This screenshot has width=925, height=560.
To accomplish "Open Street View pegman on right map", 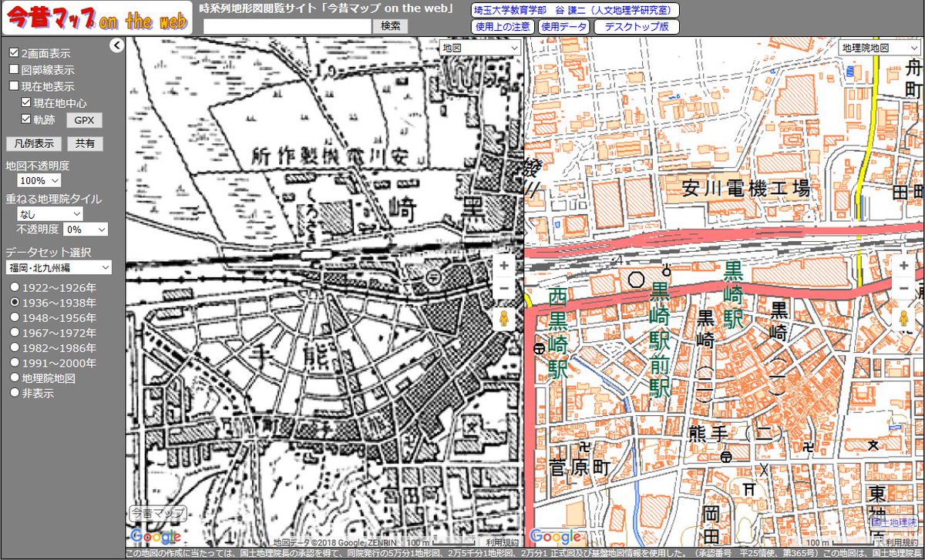I will pos(903,320).
